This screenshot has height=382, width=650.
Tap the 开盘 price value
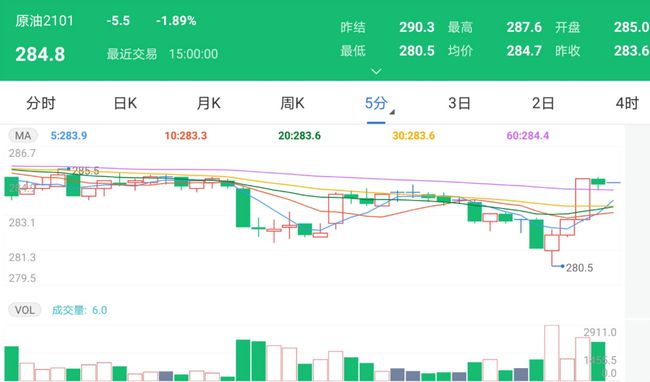point(631,27)
